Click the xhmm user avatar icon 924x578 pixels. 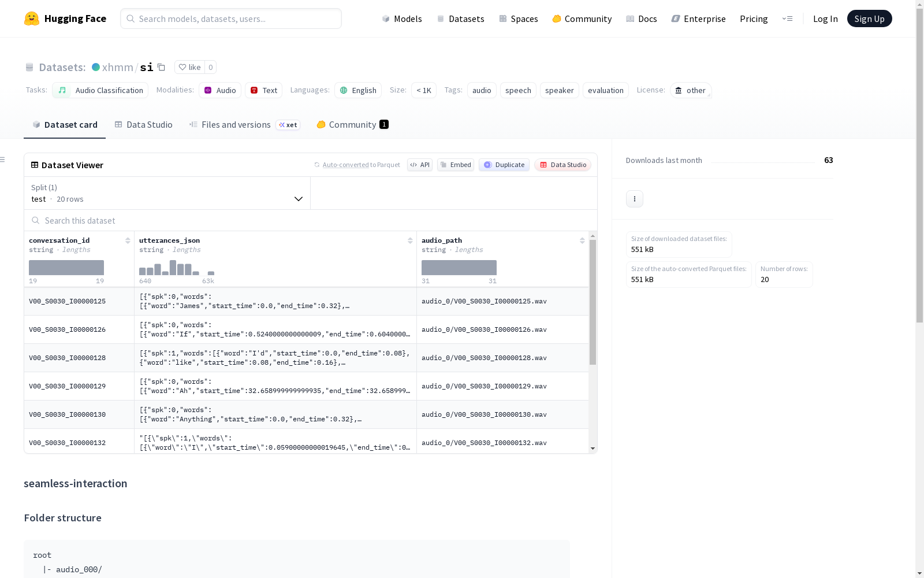[x=96, y=67]
